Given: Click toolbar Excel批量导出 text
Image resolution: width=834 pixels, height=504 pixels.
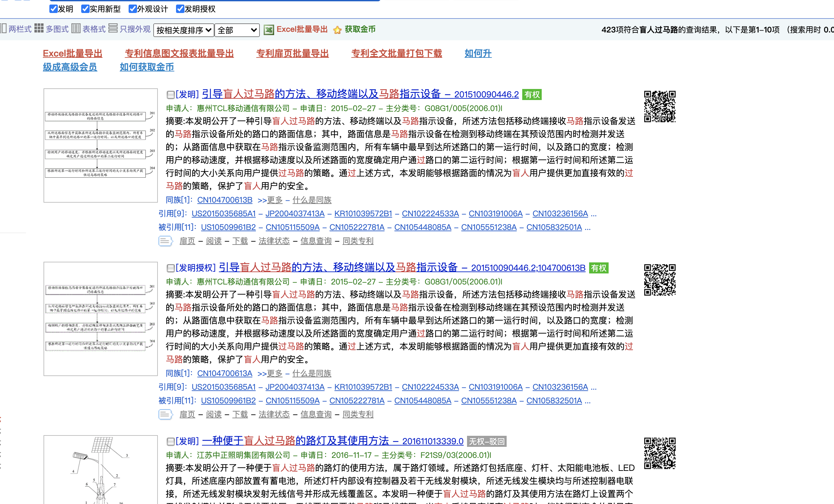Looking at the screenshot, I should click(302, 30).
